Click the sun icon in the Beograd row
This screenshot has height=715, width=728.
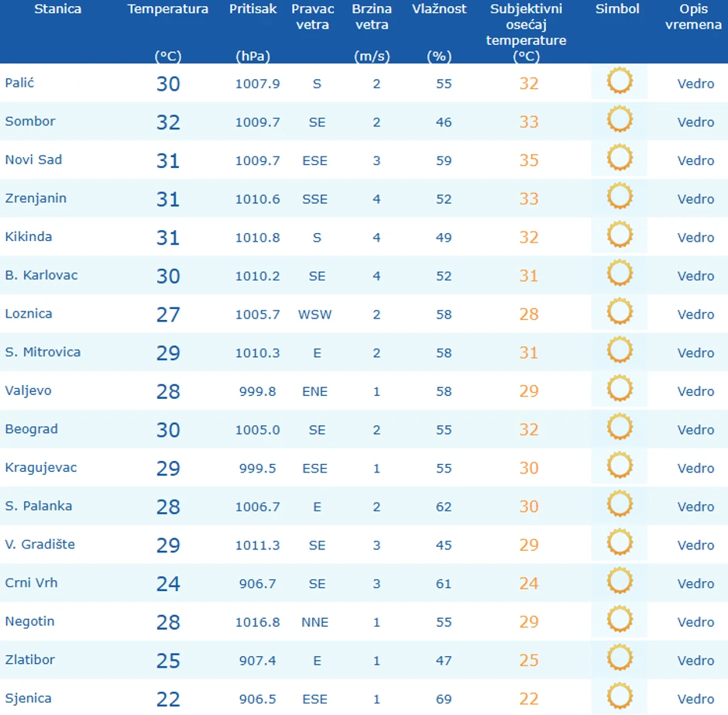(620, 427)
